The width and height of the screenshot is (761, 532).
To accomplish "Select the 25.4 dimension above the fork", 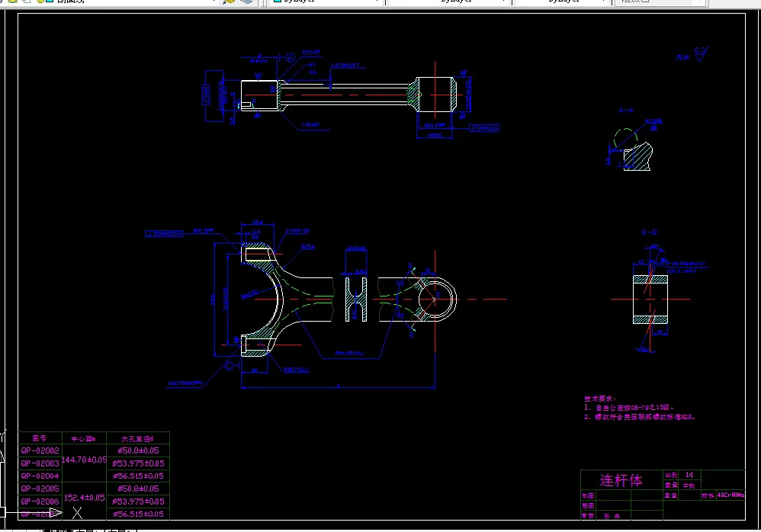I will click(258, 223).
